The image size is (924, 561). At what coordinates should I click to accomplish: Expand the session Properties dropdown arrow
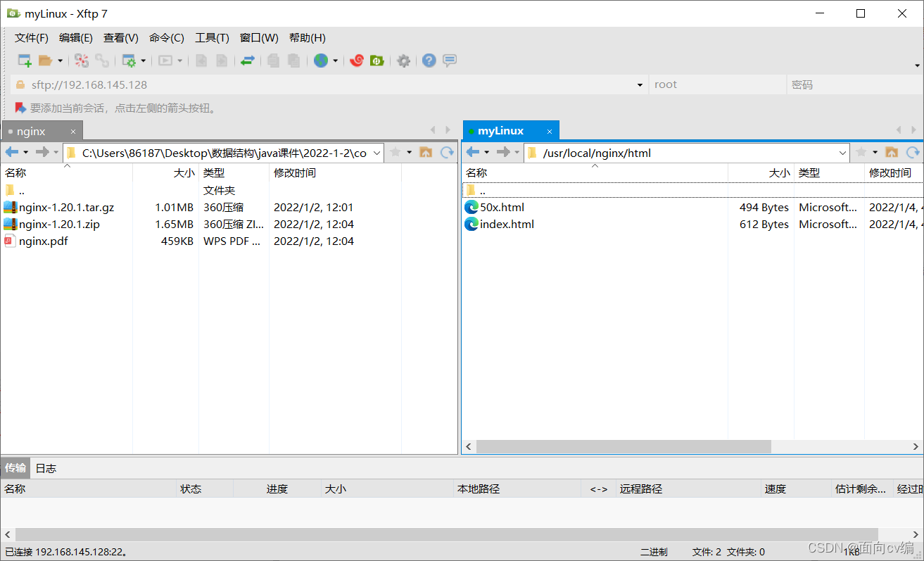pyautogui.click(x=143, y=61)
